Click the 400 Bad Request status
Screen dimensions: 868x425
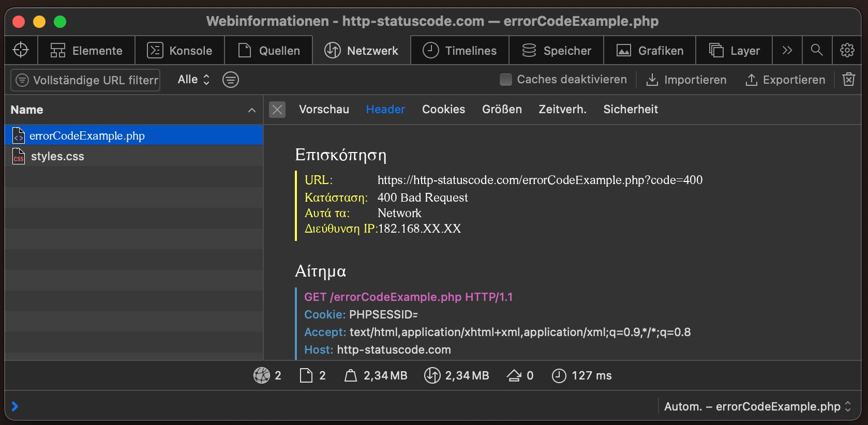pyautogui.click(x=423, y=198)
